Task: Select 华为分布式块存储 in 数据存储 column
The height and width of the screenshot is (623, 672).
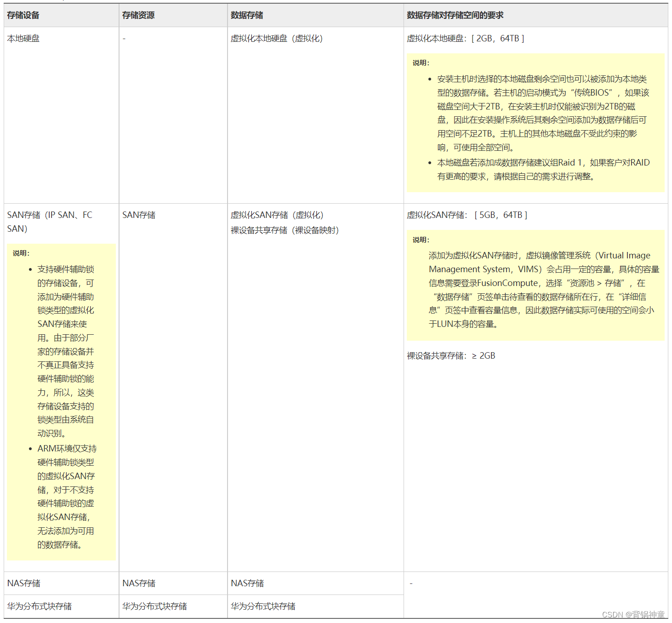Action: tap(263, 606)
